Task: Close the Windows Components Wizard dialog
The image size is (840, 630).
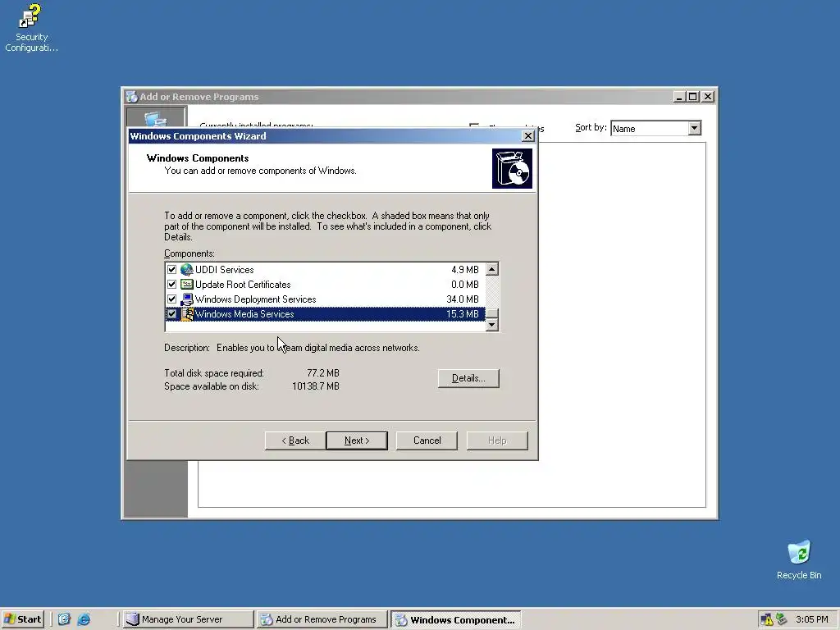Action: pyautogui.click(x=527, y=136)
